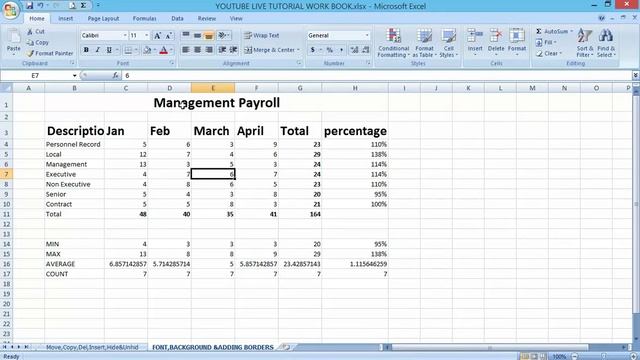This screenshot has width=640, height=360.
Task: Copy the selected cell
Action: click(38, 42)
